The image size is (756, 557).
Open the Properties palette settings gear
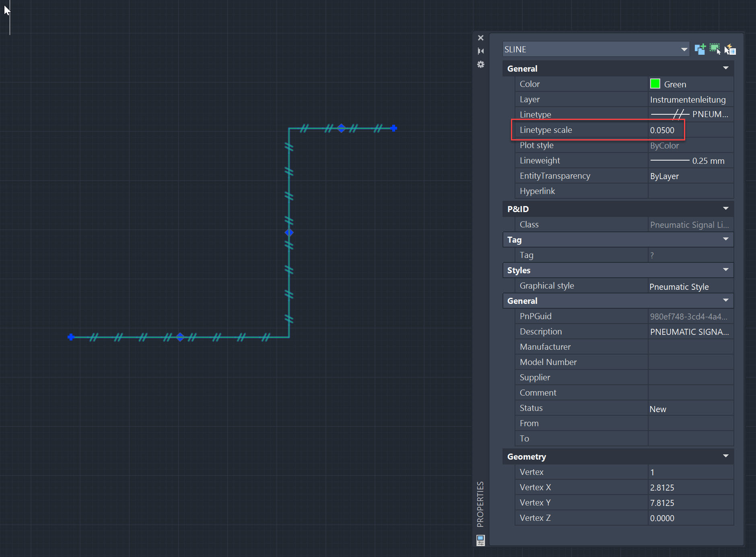coord(481,64)
